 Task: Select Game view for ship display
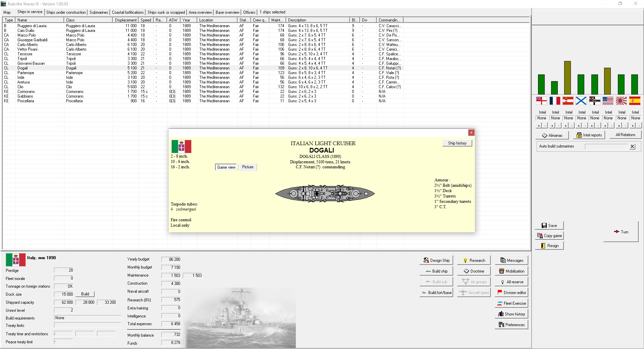tap(226, 167)
